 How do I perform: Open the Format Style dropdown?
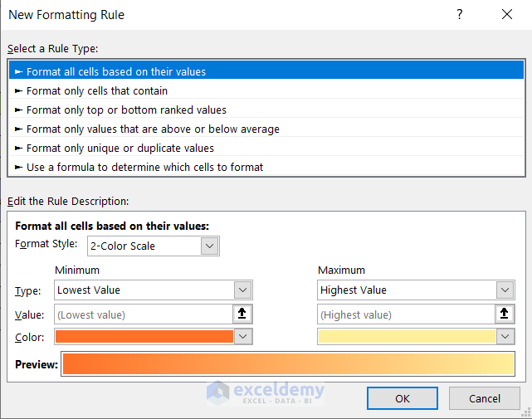click(210, 246)
